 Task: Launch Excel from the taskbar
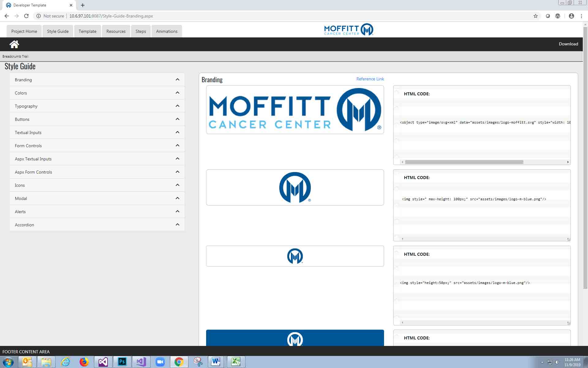coord(236,362)
